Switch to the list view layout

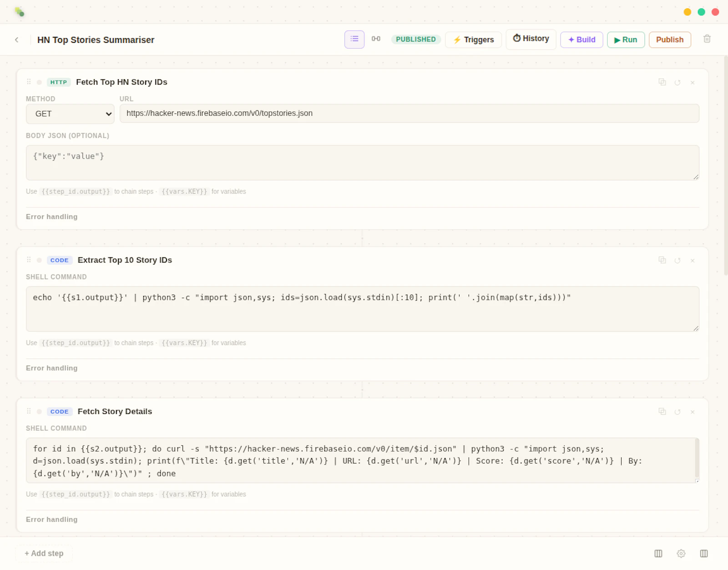354,39
